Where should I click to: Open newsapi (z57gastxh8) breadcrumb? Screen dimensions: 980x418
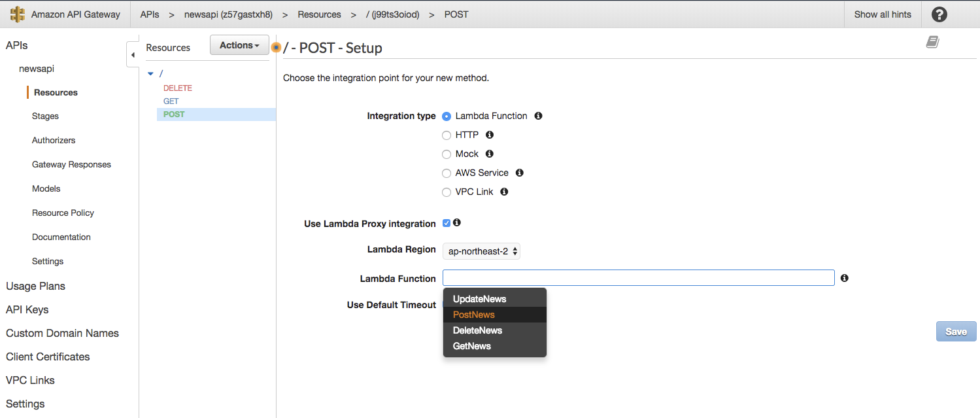(x=228, y=14)
